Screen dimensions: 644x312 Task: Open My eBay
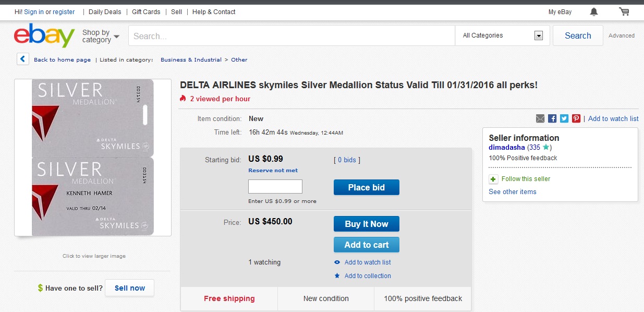click(559, 11)
